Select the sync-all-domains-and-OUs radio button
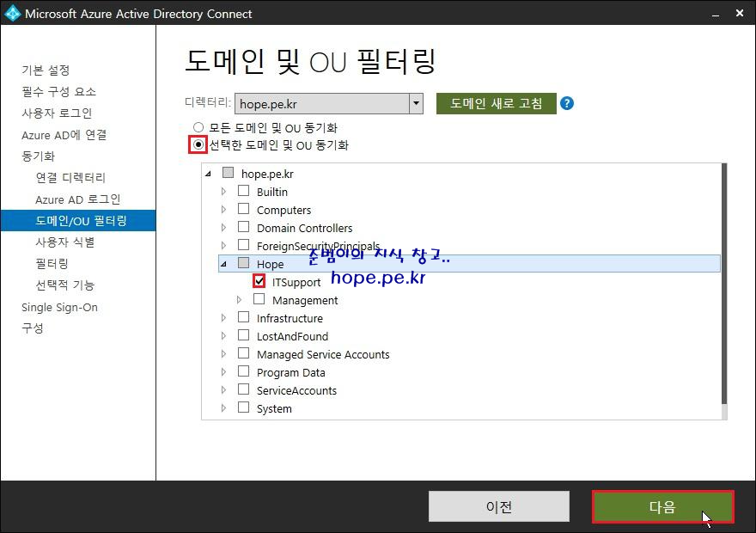Image resolution: width=756 pixels, height=533 pixels. click(x=198, y=127)
